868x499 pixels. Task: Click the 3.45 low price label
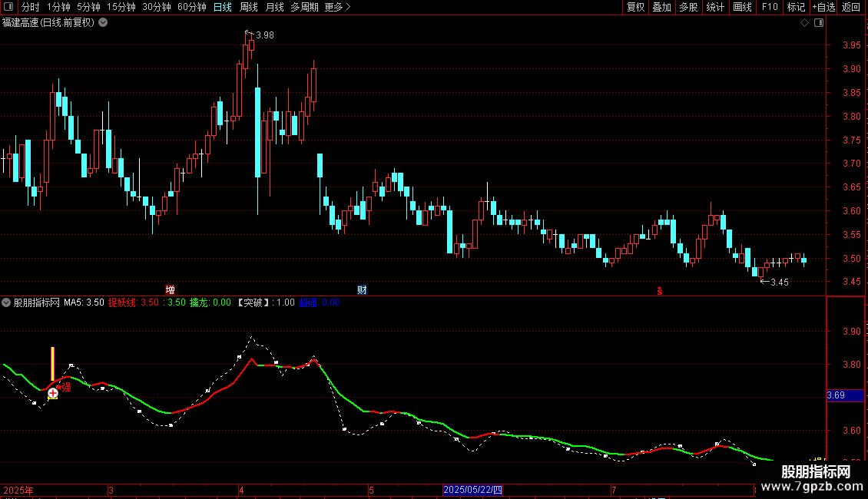pyautogui.click(x=780, y=283)
